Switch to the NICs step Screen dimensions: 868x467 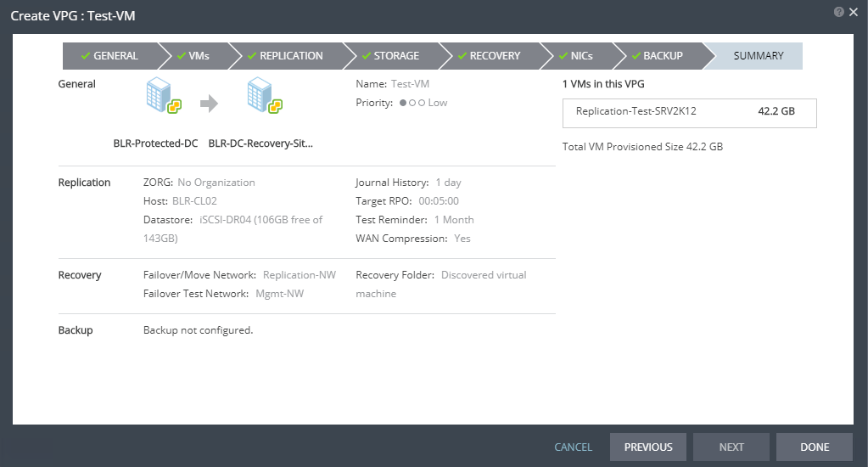580,56
